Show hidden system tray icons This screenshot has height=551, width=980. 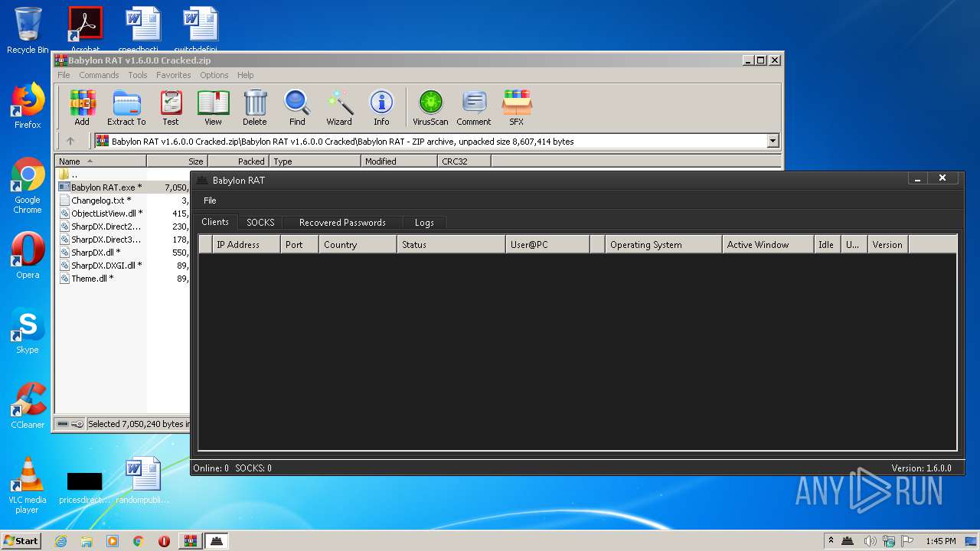831,541
